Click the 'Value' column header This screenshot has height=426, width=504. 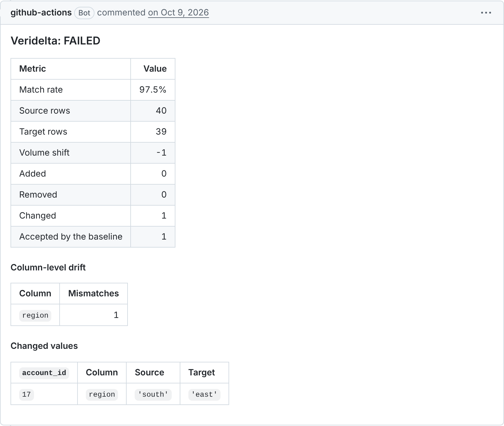pos(155,69)
